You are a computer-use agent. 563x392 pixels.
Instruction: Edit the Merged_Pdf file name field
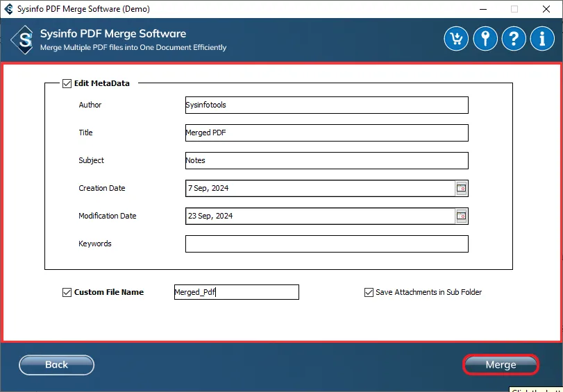coord(236,292)
